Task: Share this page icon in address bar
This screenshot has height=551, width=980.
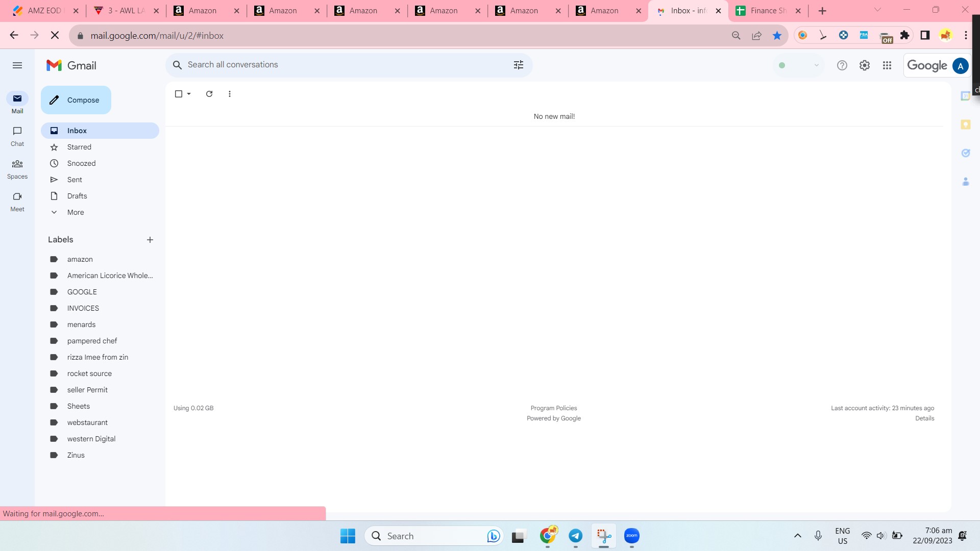Action: pyautogui.click(x=756, y=35)
